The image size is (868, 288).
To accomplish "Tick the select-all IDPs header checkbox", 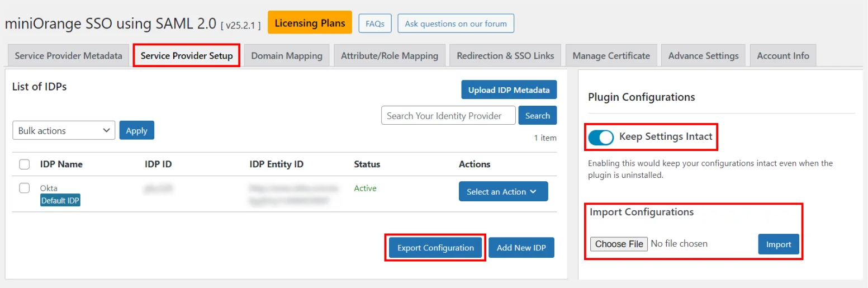I will (25, 164).
